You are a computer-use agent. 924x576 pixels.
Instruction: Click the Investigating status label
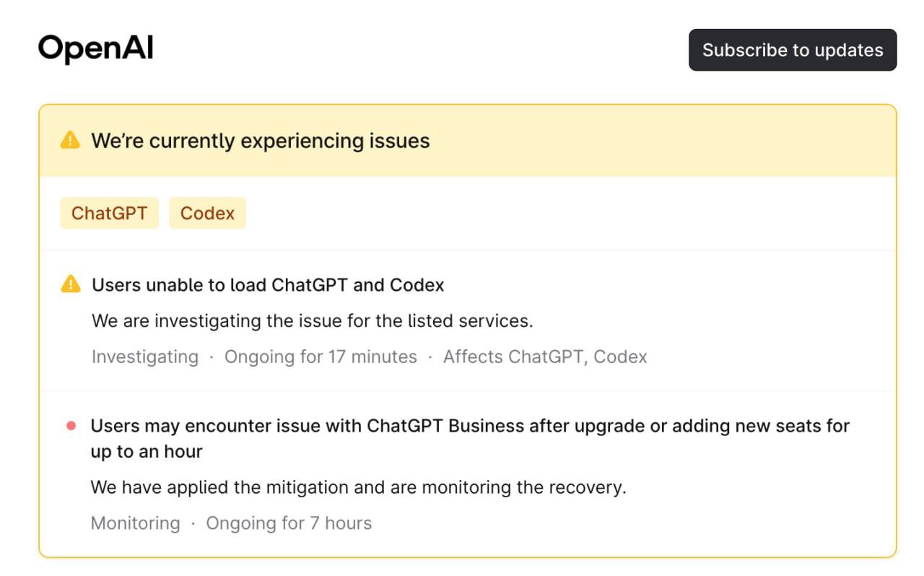[144, 357]
